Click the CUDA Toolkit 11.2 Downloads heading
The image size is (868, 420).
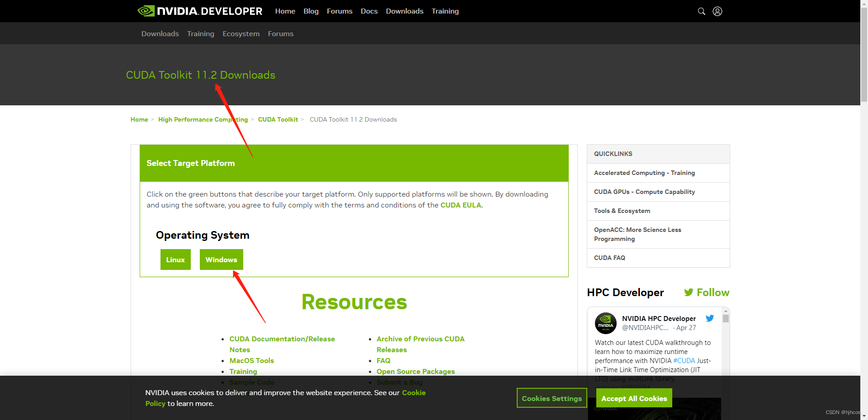tap(200, 75)
